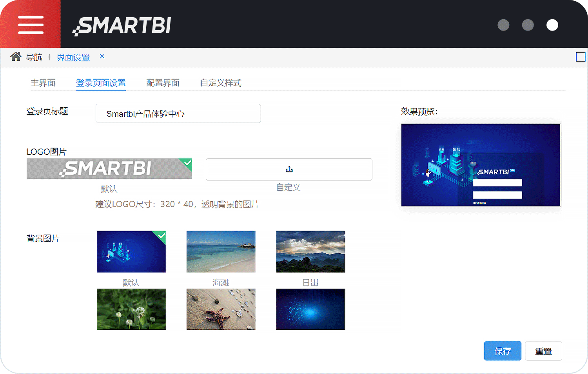Viewport: 588px width, 374px height.
Task: Click the 日出 caption text
Action: point(310,282)
